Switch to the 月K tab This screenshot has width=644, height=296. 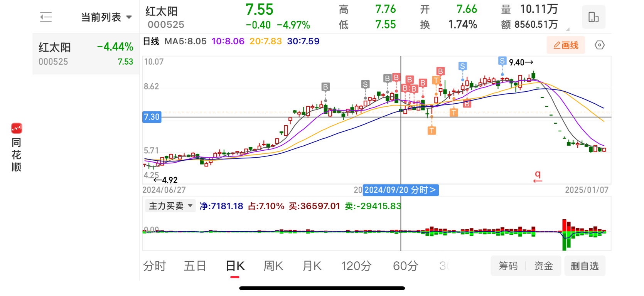(312, 266)
